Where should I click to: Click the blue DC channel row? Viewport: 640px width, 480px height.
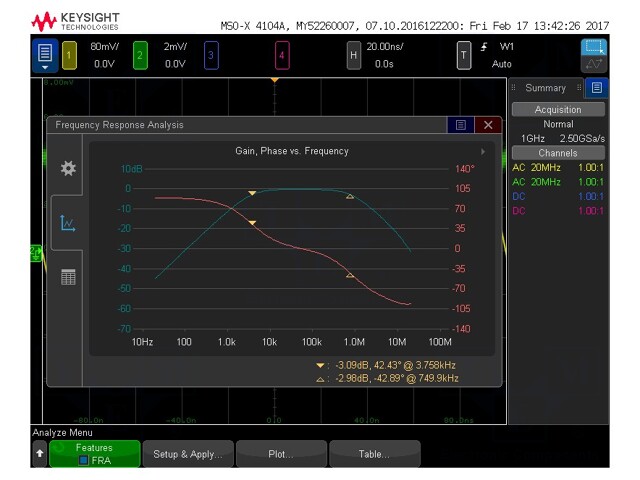[x=558, y=196]
